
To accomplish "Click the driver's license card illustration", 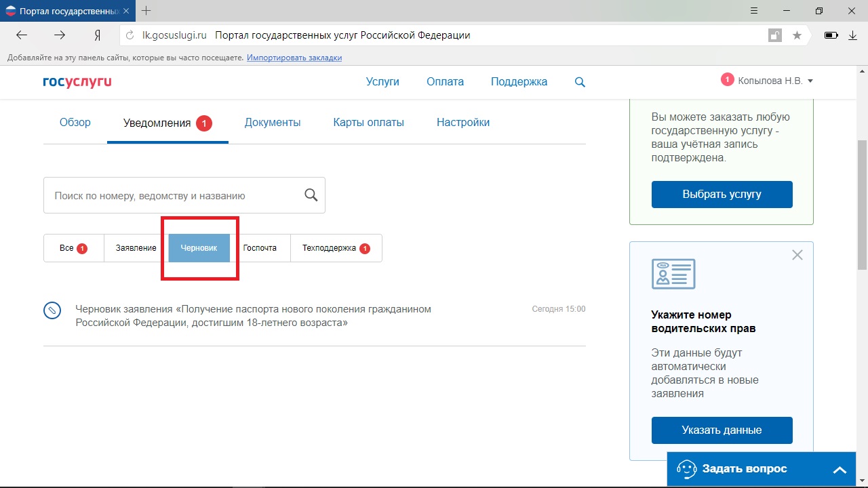I will click(x=673, y=274).
